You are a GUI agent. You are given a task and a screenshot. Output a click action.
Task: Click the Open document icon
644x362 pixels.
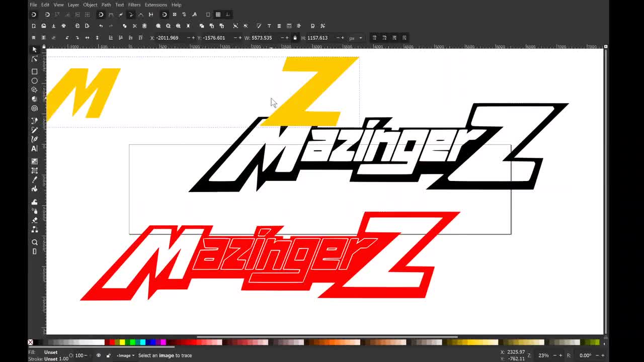click(x=44, y=26)
